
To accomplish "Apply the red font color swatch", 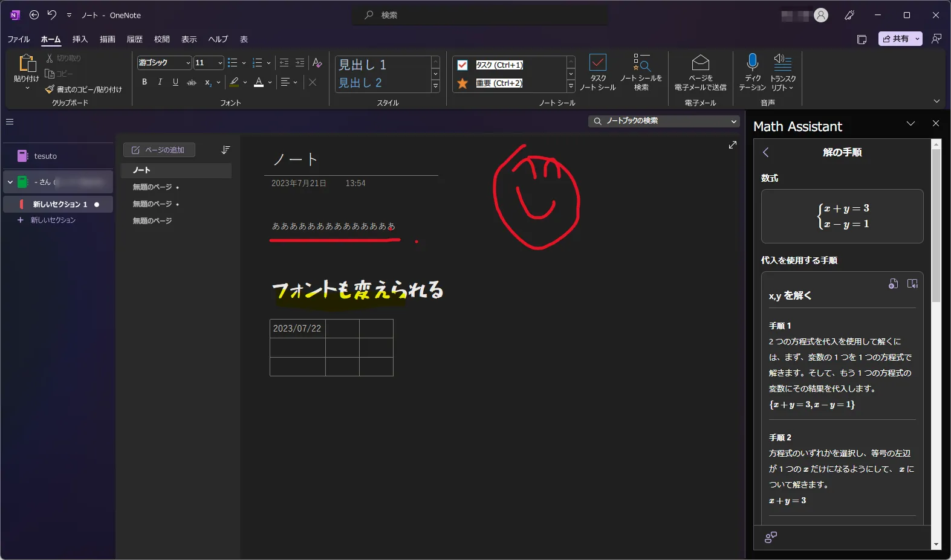I will pyautogui.click(x=259, y=82).
